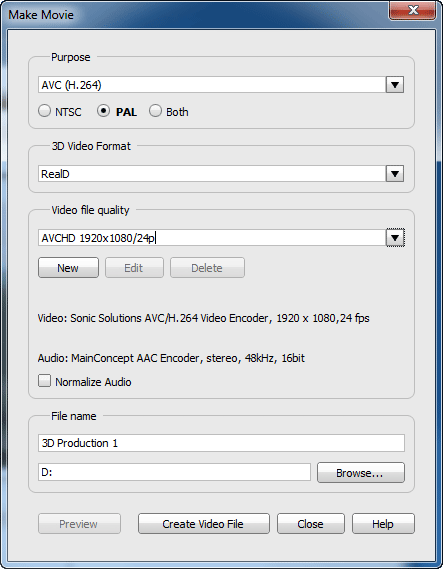Click the Preview button
443x569 pixels.
[79, 524]
